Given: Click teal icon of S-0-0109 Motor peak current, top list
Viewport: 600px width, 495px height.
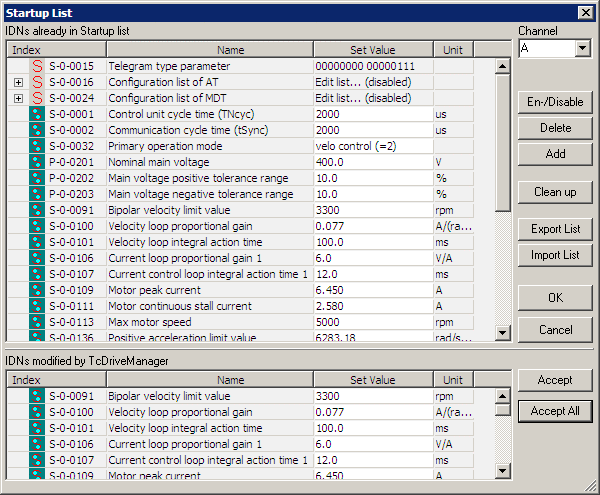Looking at the screenshot, I should coord(37,290).
